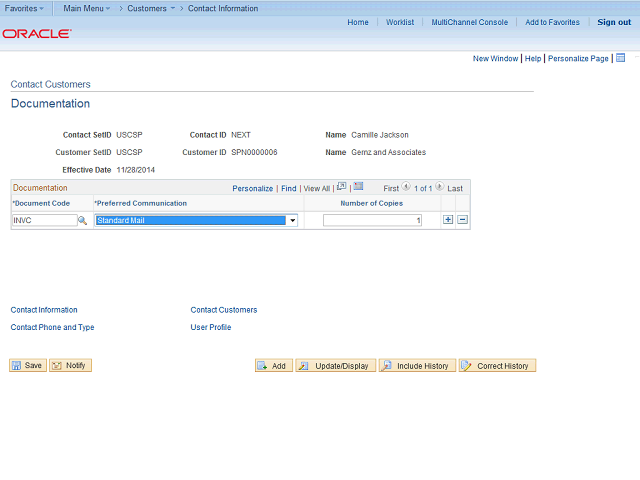Click the Include History button
This screenshot has height=480, width=640.
417,366
